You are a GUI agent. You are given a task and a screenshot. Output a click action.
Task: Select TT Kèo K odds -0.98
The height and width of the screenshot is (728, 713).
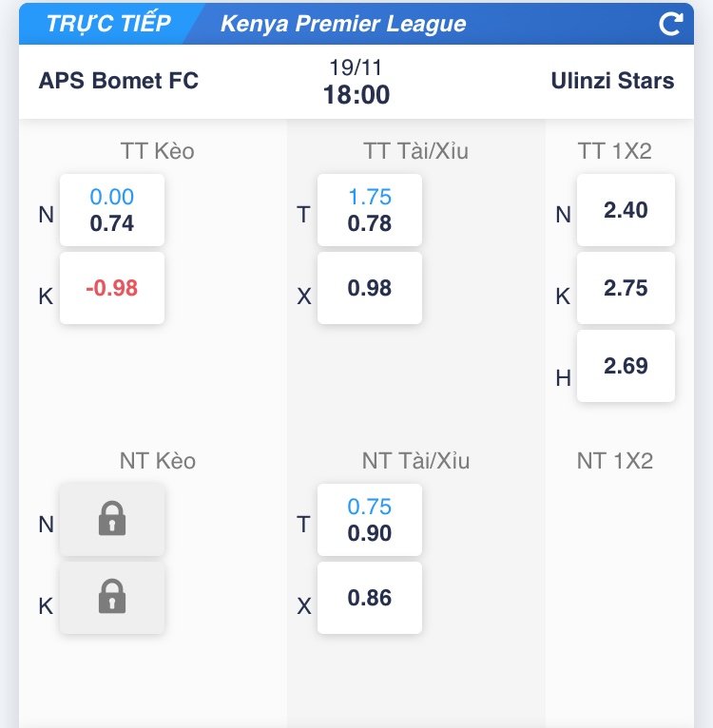(x=112, y=288)
